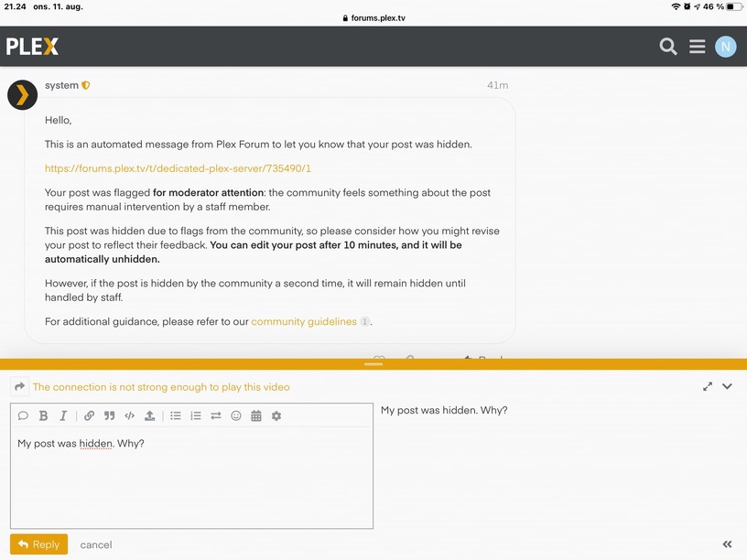Image resolution: width=747 pixels, height=560 pixels.
Task: Open the 41m post timestamp
Action: [497, 85]
